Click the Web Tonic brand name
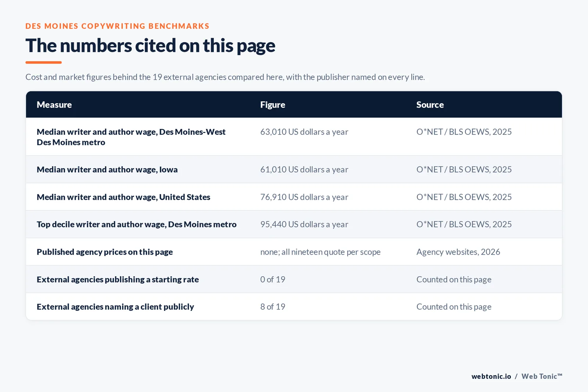 (542, 376)
